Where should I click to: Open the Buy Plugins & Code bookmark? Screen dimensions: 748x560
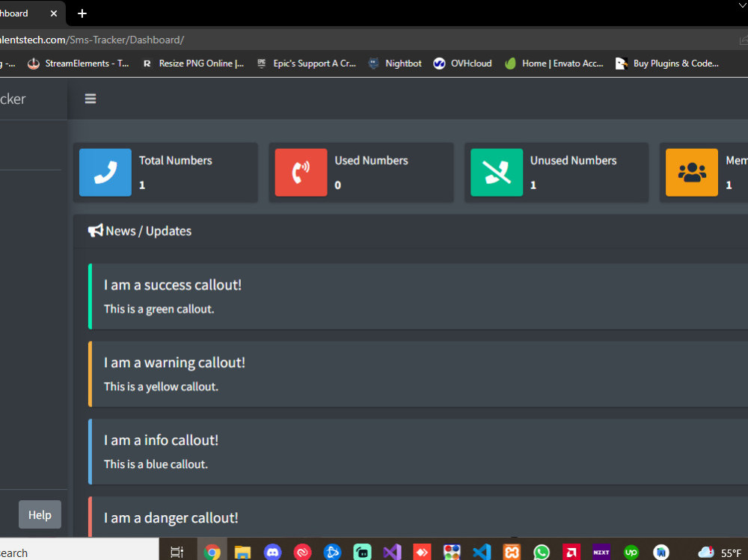point(667,64)
